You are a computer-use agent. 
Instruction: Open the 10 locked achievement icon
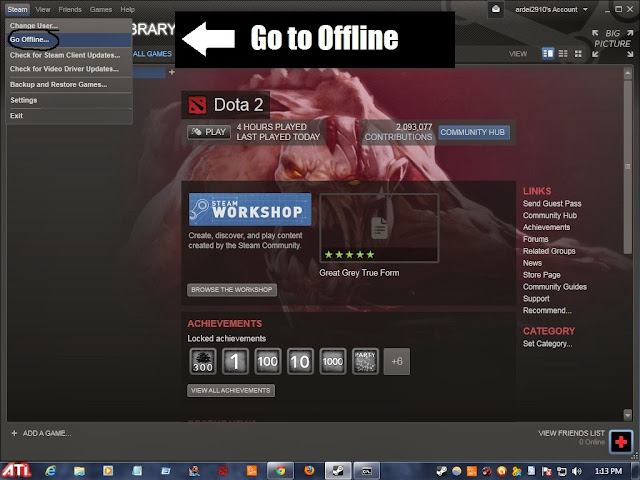pyautogui.click(x=300, y=361)
